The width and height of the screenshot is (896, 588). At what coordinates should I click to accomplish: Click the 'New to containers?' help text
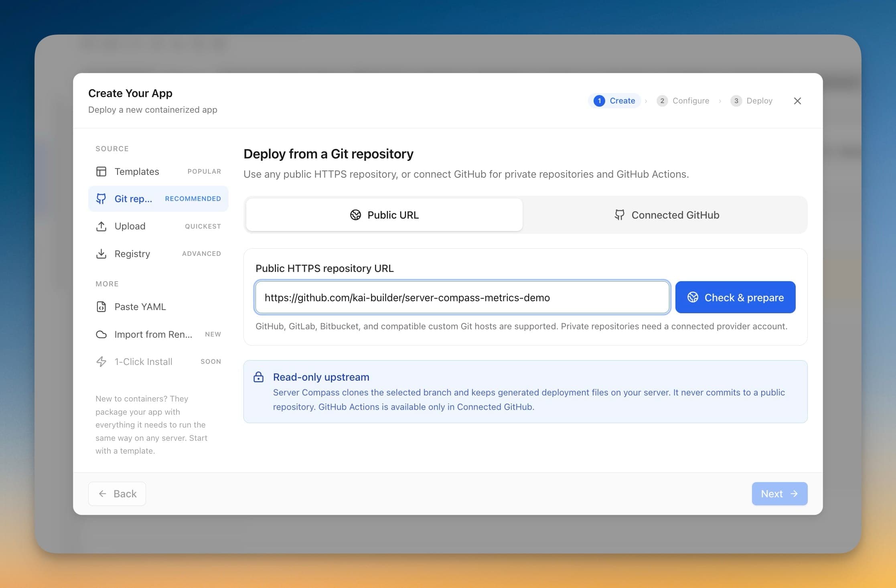click(152, 425)
